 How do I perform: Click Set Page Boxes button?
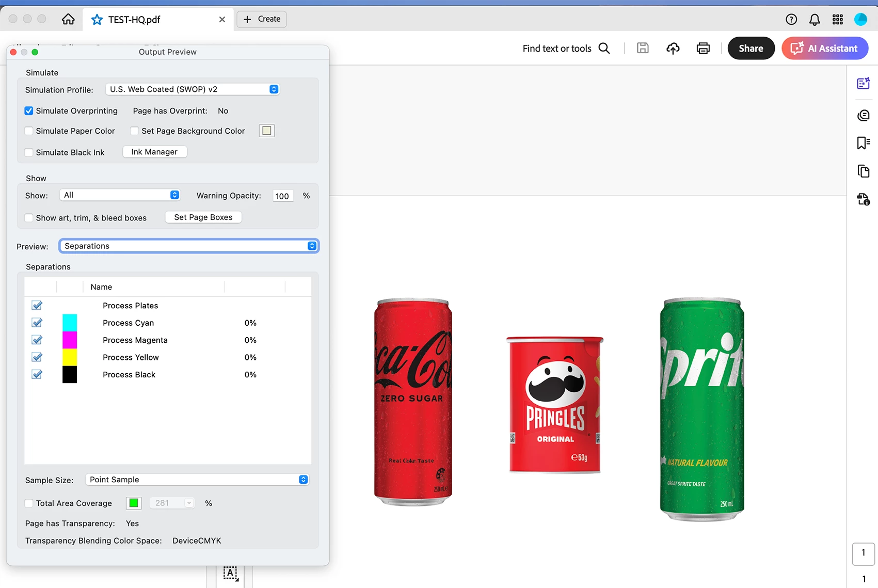coord(203,217)
